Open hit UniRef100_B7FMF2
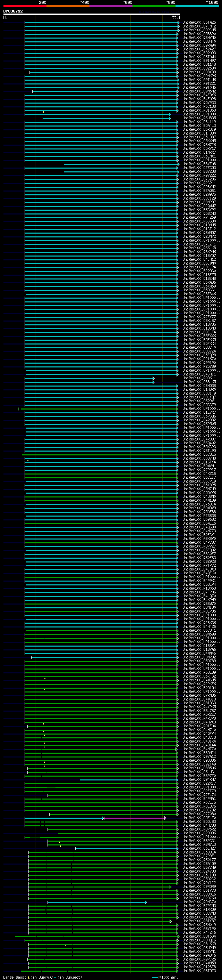222x980 pixels. point(199,26)
